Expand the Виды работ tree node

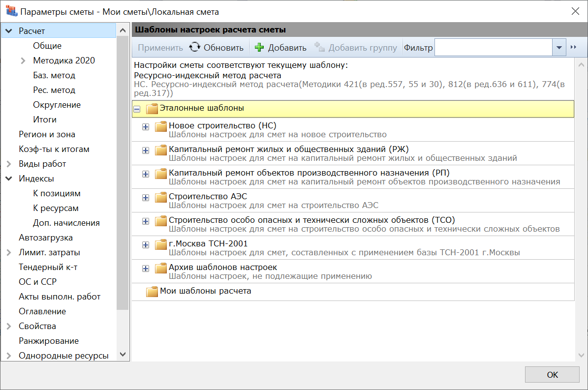(x=9, y=164)
